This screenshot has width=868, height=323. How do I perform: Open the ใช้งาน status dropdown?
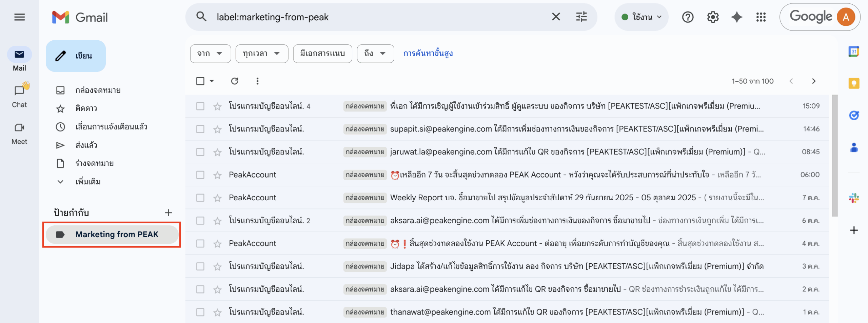[641, 17]
